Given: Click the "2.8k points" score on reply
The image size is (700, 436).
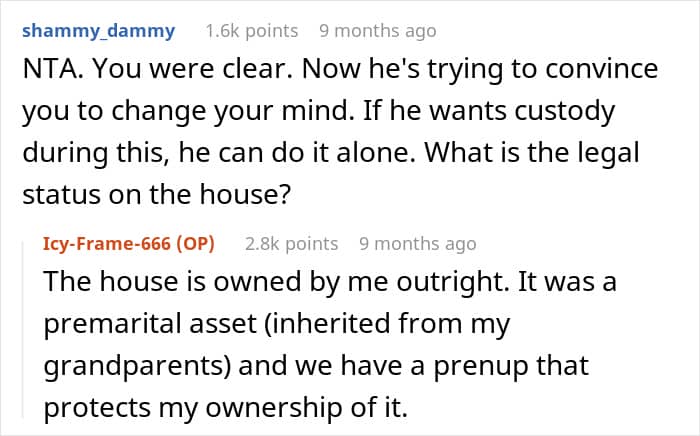Looking at the screenshot, I should point(291,244).
